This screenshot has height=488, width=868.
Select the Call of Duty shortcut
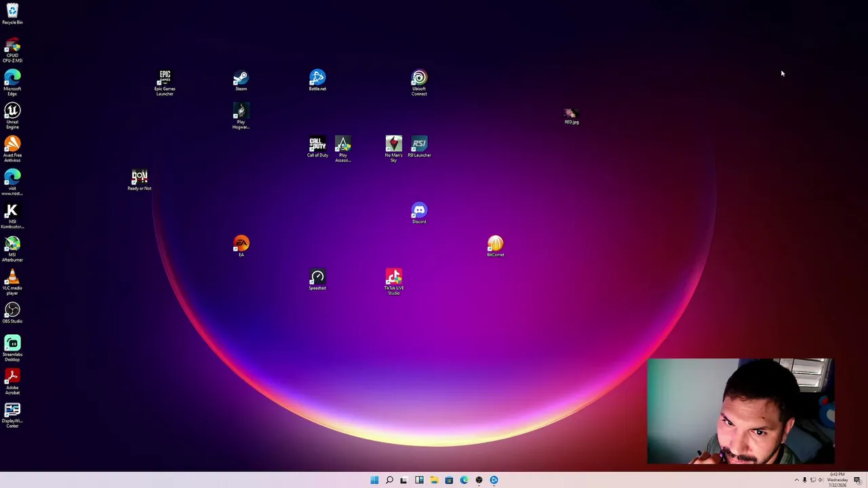(317, 147)
